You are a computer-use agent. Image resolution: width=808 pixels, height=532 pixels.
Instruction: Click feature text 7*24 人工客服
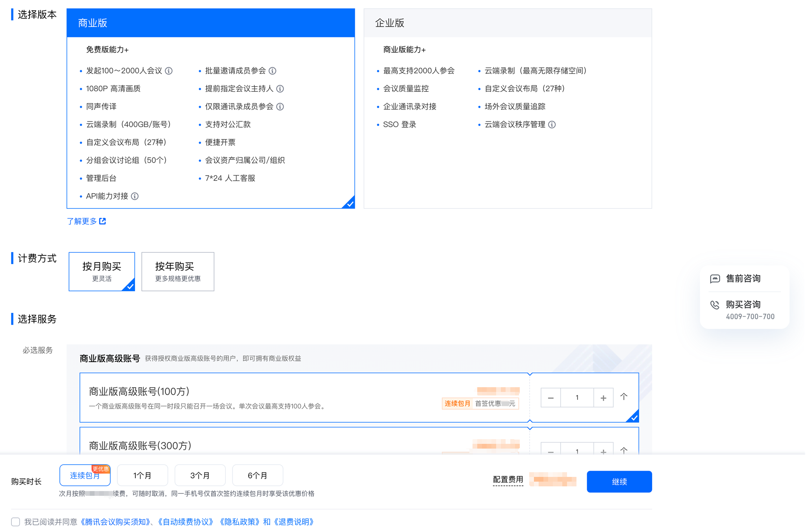point(230,178)
